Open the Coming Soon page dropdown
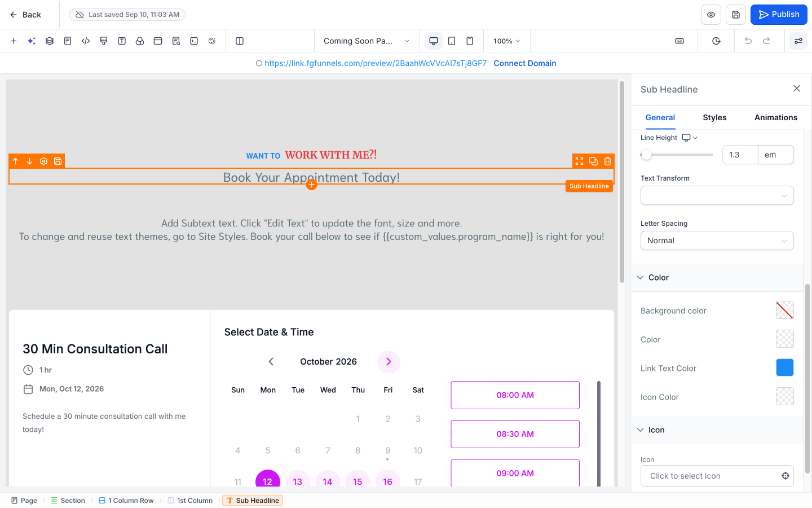 tap(367, 41)
